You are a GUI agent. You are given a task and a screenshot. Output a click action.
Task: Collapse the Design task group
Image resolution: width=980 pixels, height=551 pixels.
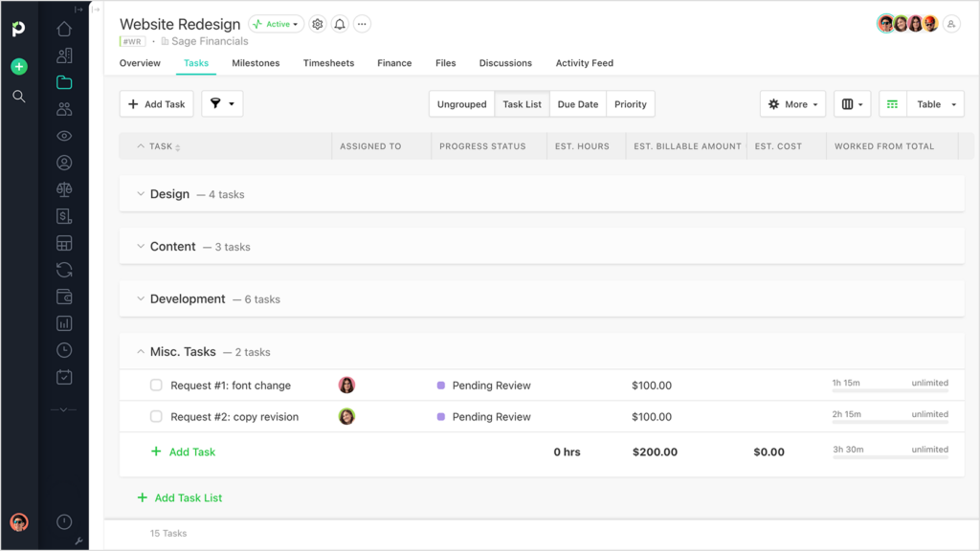[140, 193]
